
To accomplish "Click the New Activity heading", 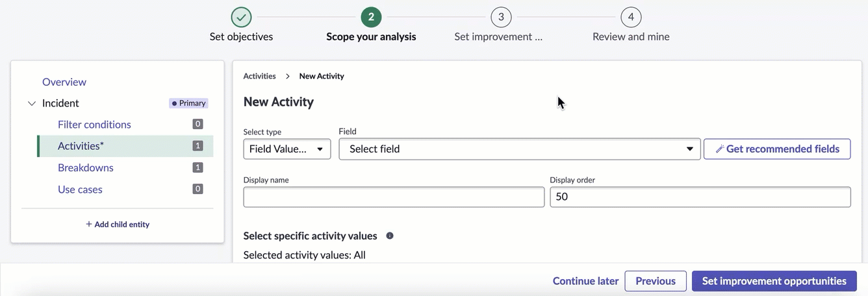I will [x=279, y=102].
